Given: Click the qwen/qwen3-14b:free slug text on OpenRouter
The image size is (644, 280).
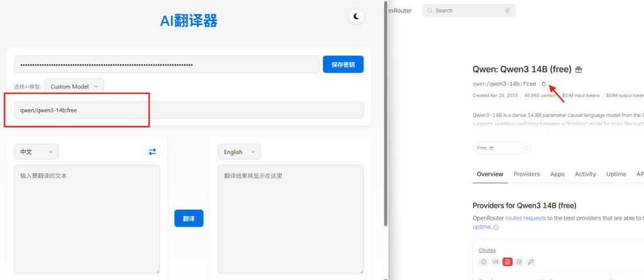Looking at the screenshot, I should [504, 84].
